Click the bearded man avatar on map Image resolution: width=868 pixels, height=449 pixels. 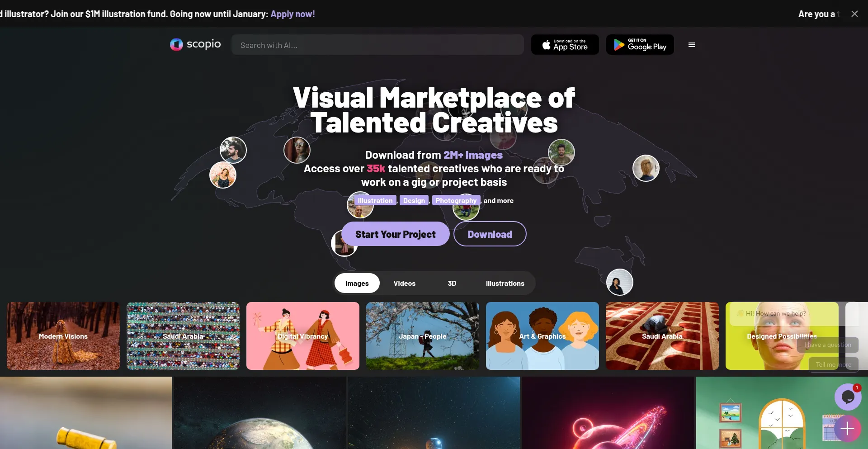[233, 150]
